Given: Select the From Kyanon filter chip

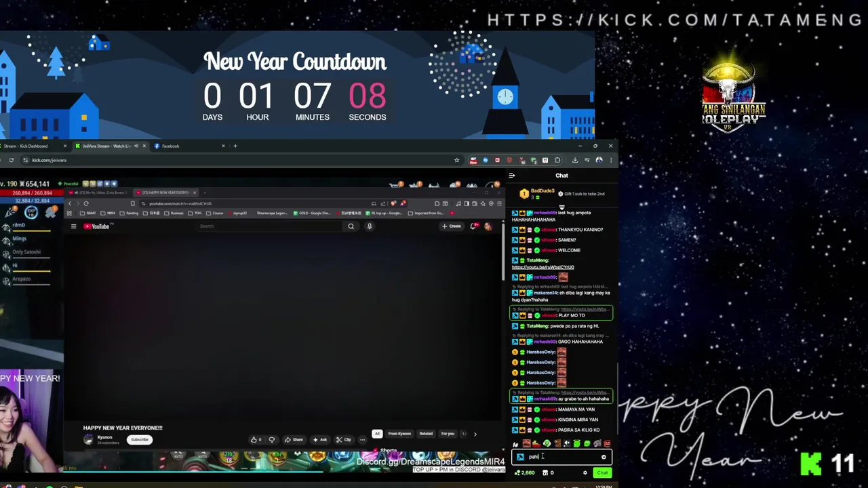Looking at the screenshot, I should click(399, 434).
